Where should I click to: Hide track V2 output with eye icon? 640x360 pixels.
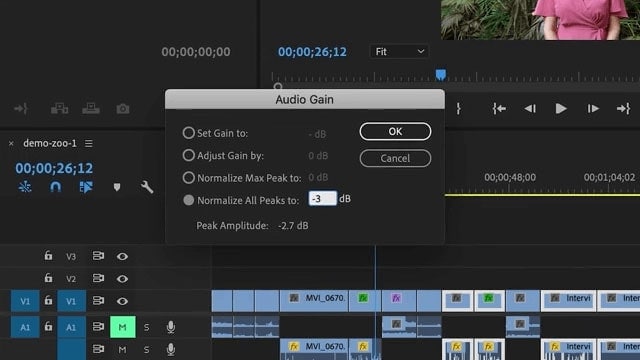pyautogui.click(x=122, y=279)
